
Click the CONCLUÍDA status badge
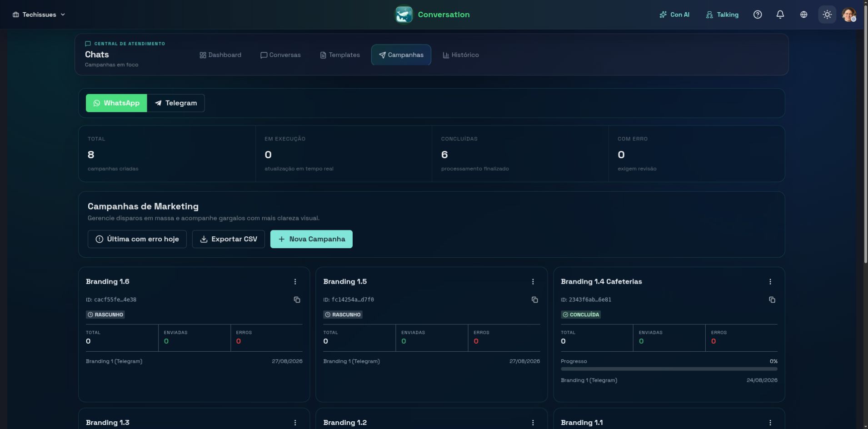pos(581,314)
